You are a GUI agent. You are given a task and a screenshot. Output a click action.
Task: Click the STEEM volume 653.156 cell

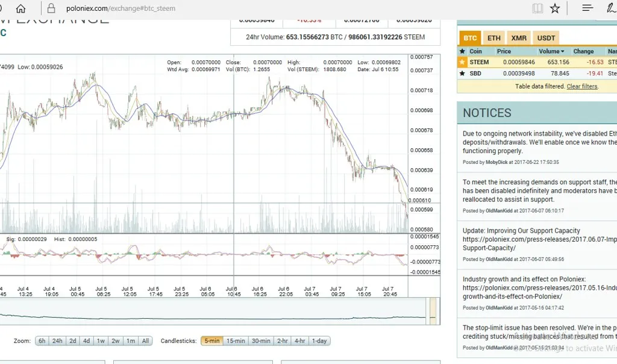tap(558, 62)
